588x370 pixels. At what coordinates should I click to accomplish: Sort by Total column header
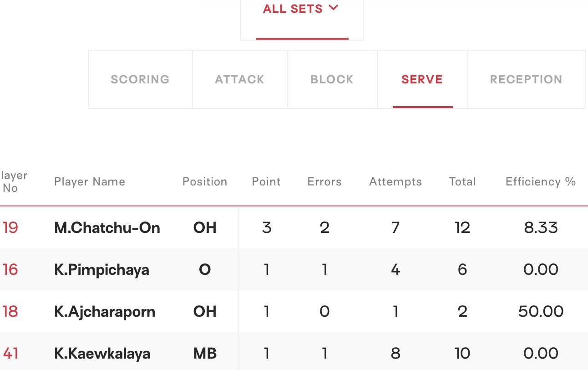[462, 182]
